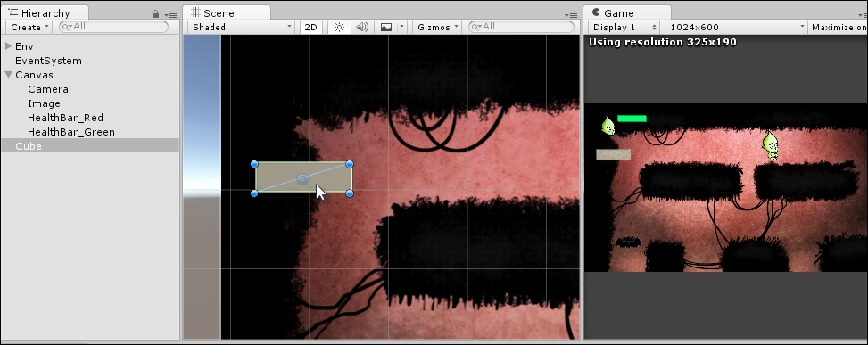This screenshot has width=868, height=345.
Task: Open the Game panel options menu
Action: (x=862, y=15)
